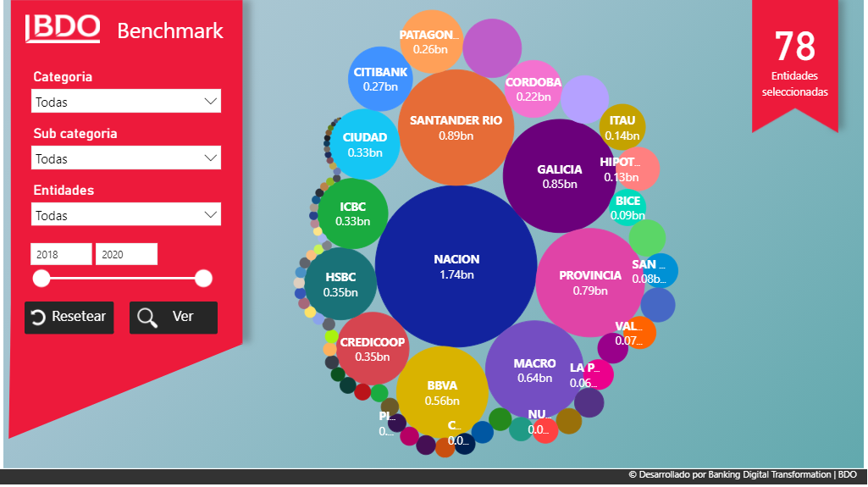Select the GALICIA 0.85bn bubble
This screenshot has width=868, height=487.
(x=560, y=176)
